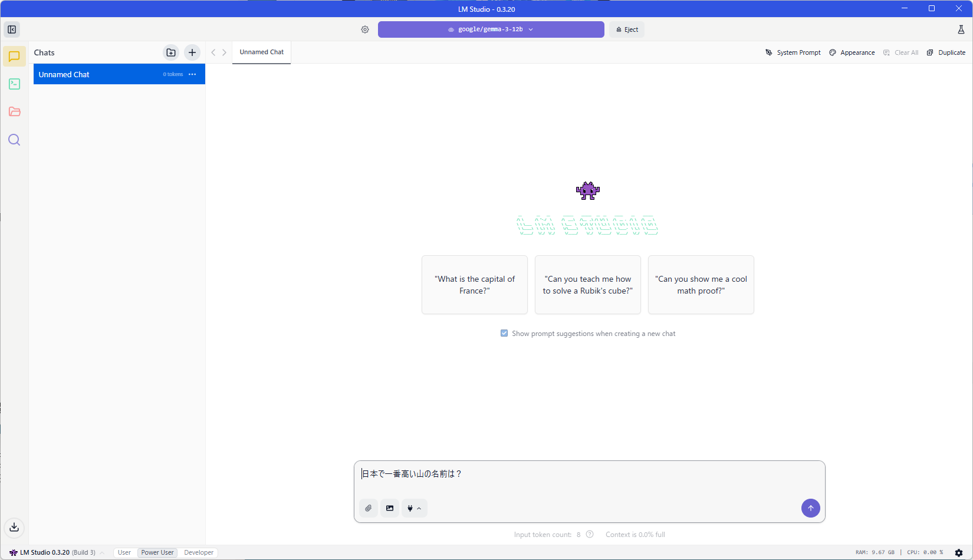Open the Chat section in sidebar
The height and width of the screenshot is (560, 973).
[x=14, y=57]
